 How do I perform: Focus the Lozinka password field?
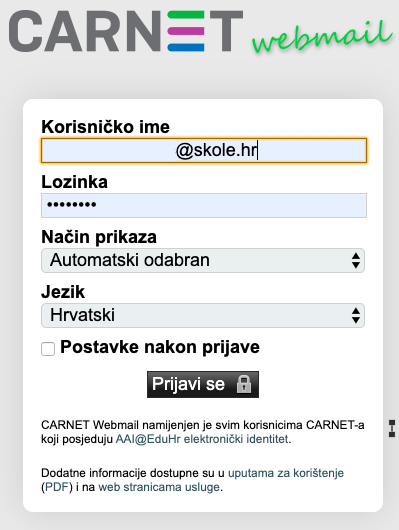(x=204, y=205)
